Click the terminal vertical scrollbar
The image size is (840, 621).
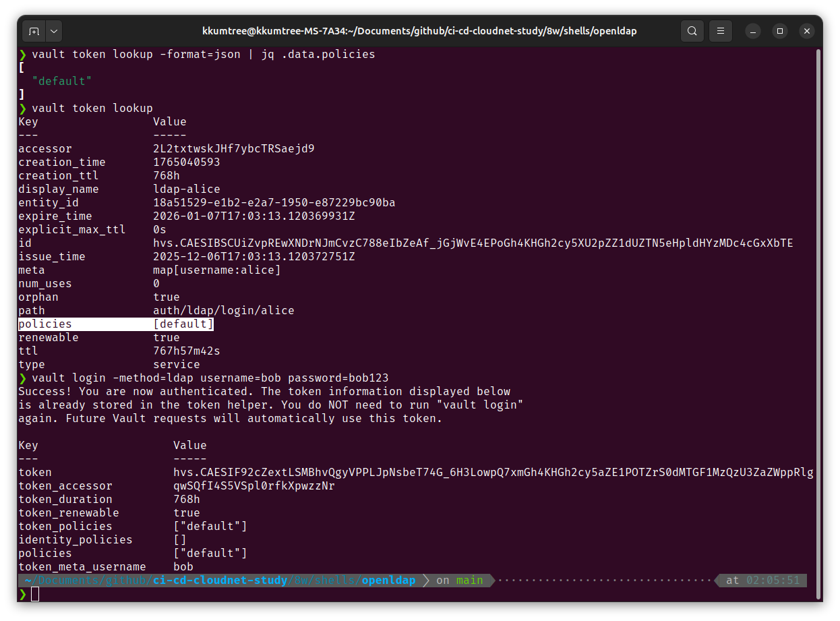(x=818, y=324)
